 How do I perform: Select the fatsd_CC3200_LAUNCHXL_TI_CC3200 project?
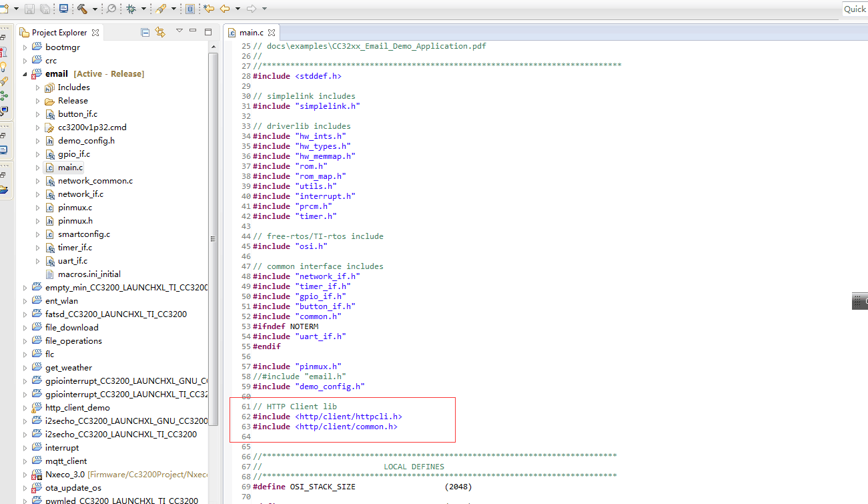(116, 314)
